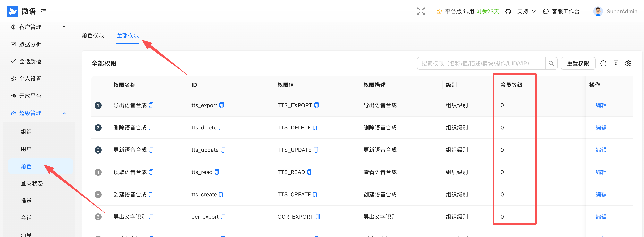Copy the tts_delete ID
Viewport: 644px width, 237px height.
[x=221, y=127]
